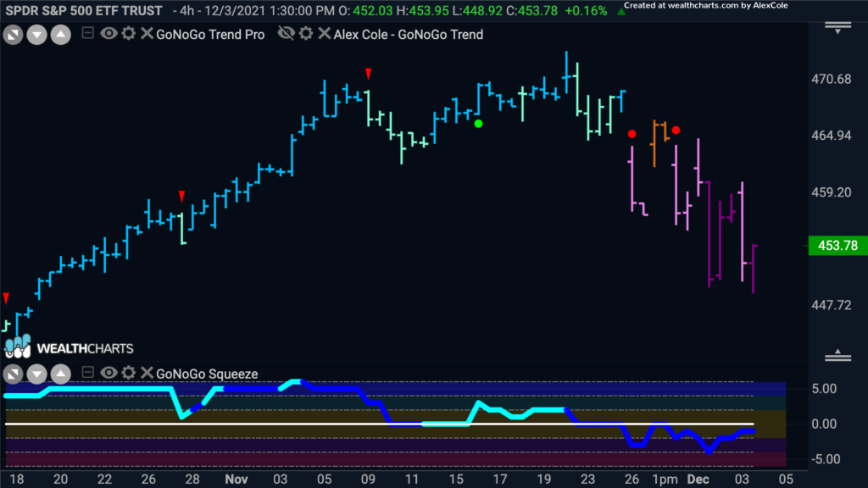This screenshot has height=488, width=868.
Task: Click the 5.00 squeeze scale label
Action: pyautogui.click(x=824, y=389)
